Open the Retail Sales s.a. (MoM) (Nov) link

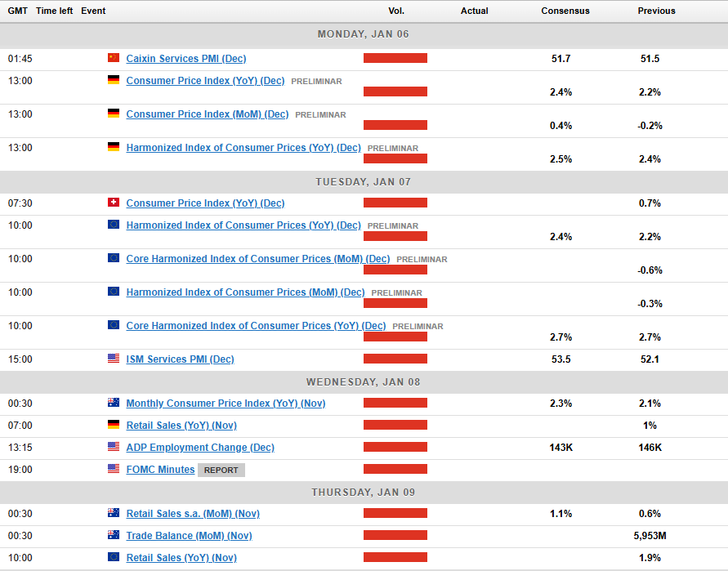point(193,514)
